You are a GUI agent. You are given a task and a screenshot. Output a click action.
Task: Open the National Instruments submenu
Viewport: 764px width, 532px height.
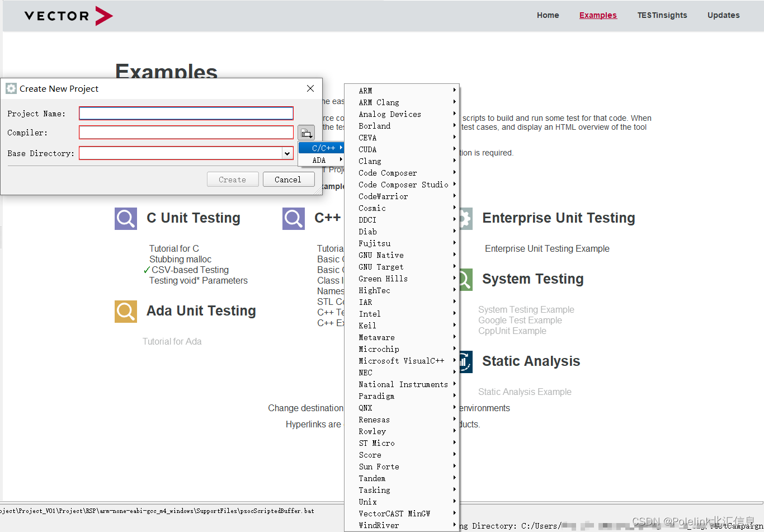point(402,384)
